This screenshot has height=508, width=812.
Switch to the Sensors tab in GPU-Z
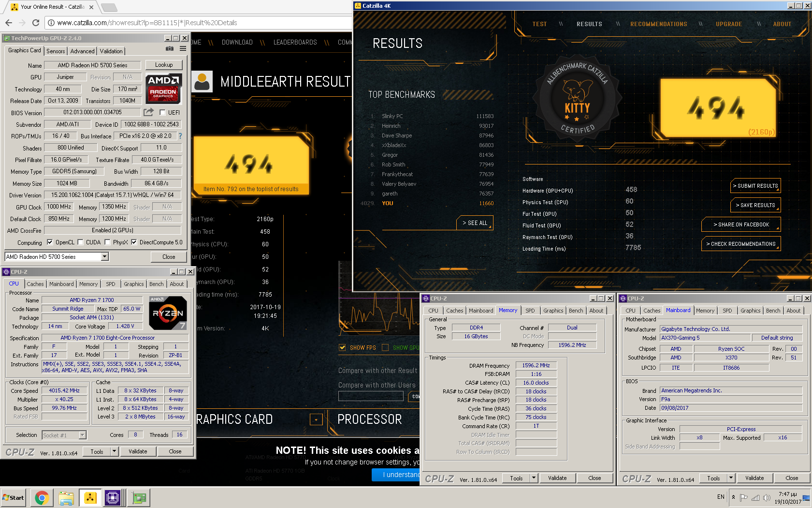click(x=56, y=51)
